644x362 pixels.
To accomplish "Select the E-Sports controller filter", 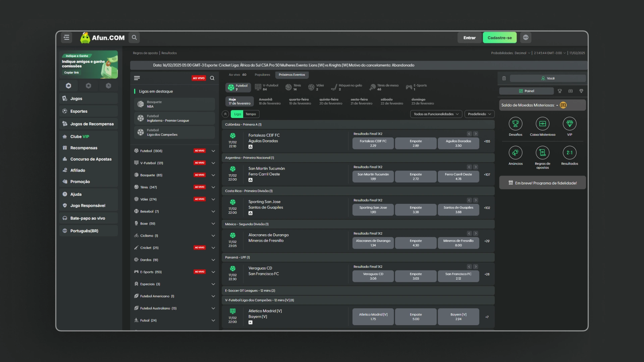I will tap(416, 87).
